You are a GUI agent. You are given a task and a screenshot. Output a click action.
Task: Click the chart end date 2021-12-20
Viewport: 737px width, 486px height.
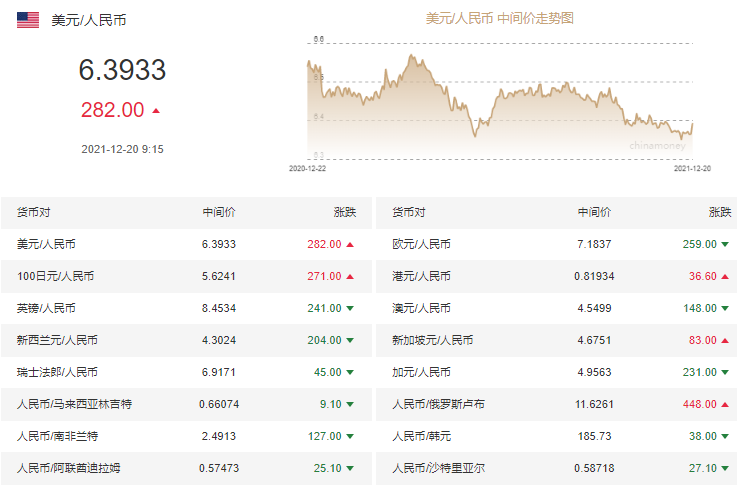tap(692, 168)
